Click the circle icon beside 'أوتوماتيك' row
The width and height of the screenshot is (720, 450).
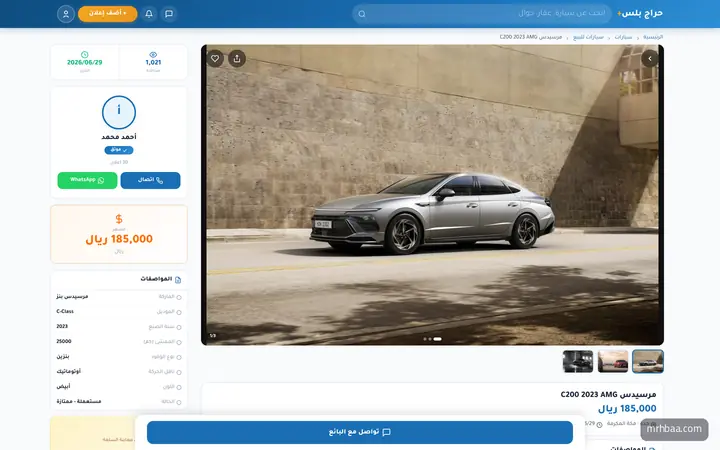[179, 372]
